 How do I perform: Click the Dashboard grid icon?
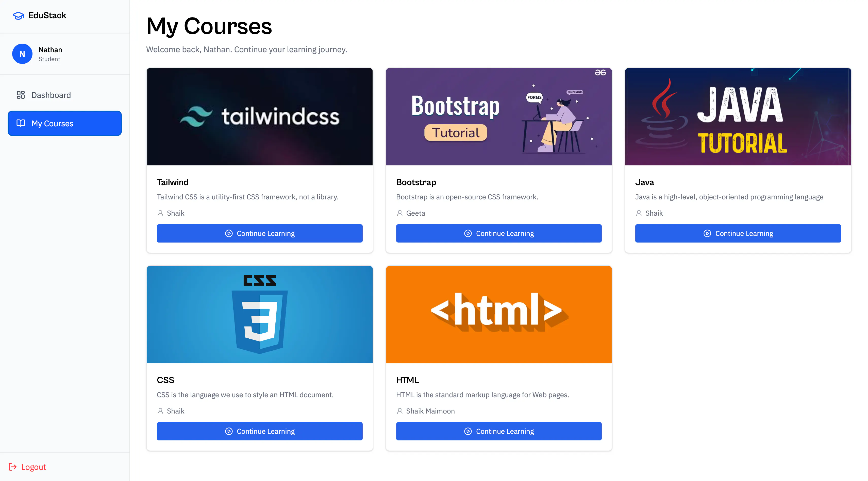21,95
